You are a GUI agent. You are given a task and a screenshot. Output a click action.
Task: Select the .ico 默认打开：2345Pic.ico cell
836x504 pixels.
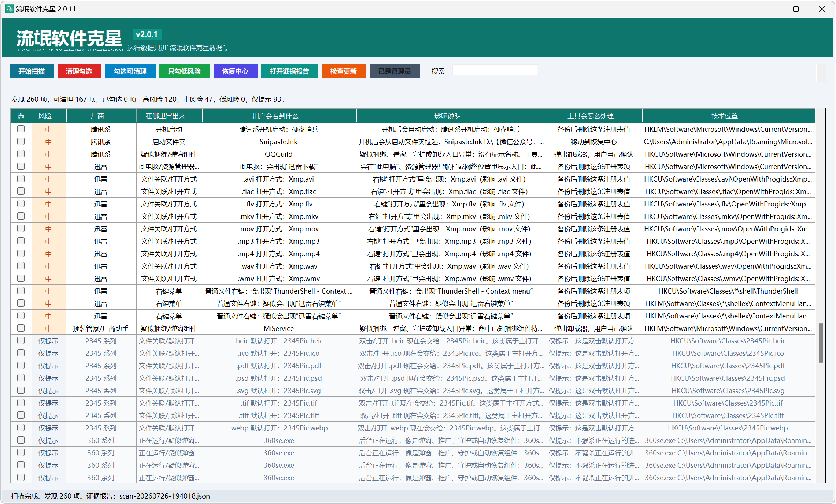(x=279, y=354)
